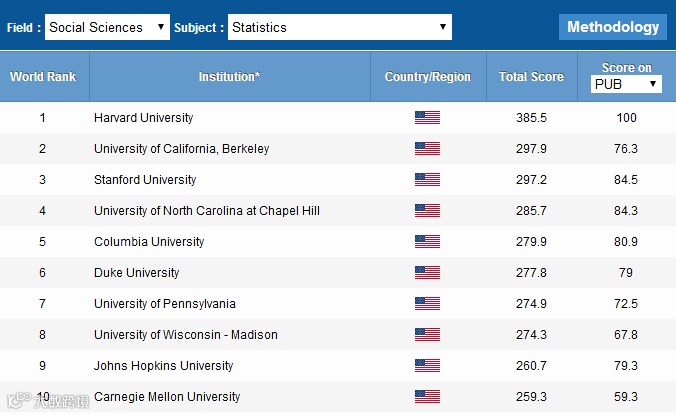Click the US flag in Harvard University's row

tap(427, 118)
